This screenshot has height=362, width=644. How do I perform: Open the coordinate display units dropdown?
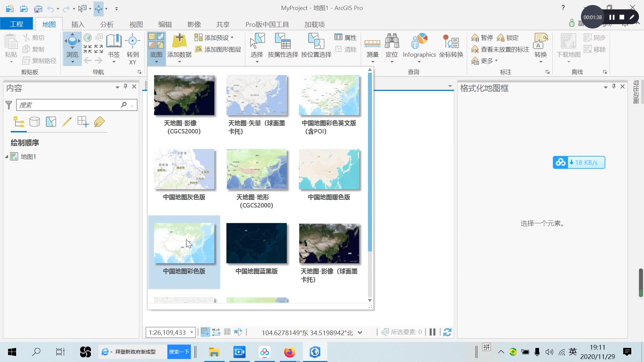pos(360,333)
